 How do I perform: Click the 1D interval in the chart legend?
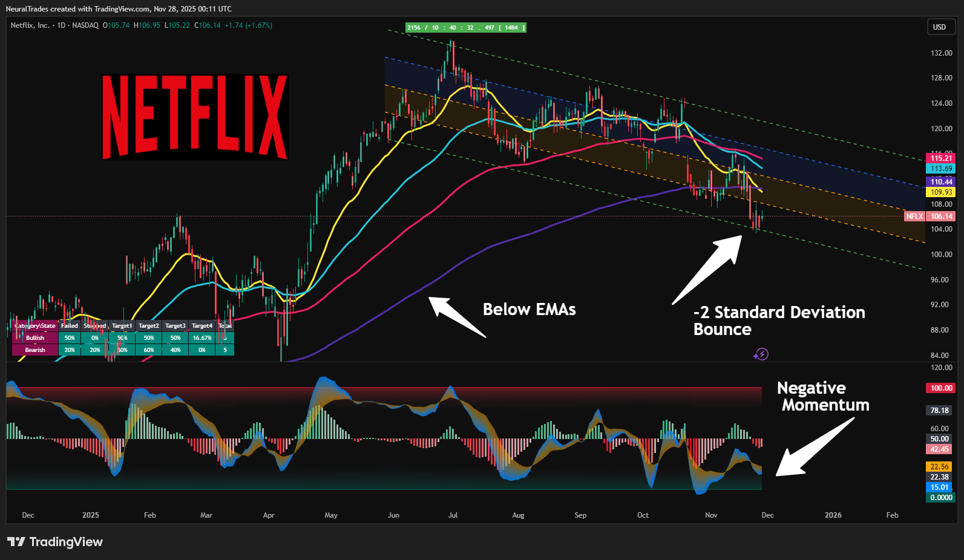pyautogui.click(x=61, y=25)
